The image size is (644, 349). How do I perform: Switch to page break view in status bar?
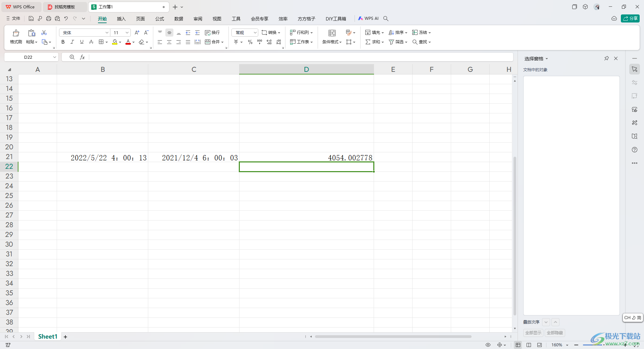point(529,345)
